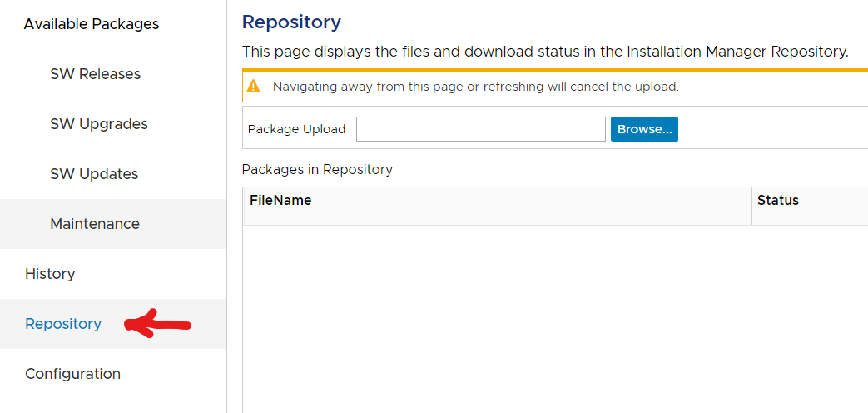868x413 pixels.
Task: Click the Status column header
Action: tap(777, 201)
